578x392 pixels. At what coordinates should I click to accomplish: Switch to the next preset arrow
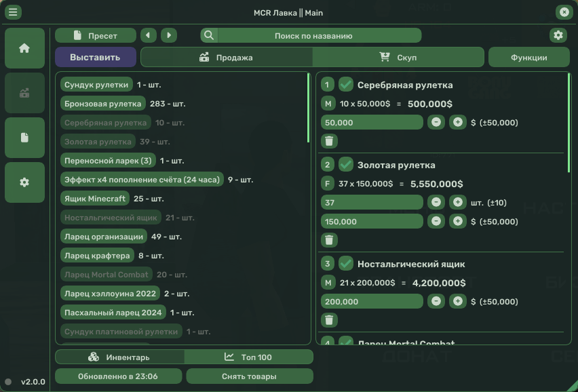click(x=169, y=35)
